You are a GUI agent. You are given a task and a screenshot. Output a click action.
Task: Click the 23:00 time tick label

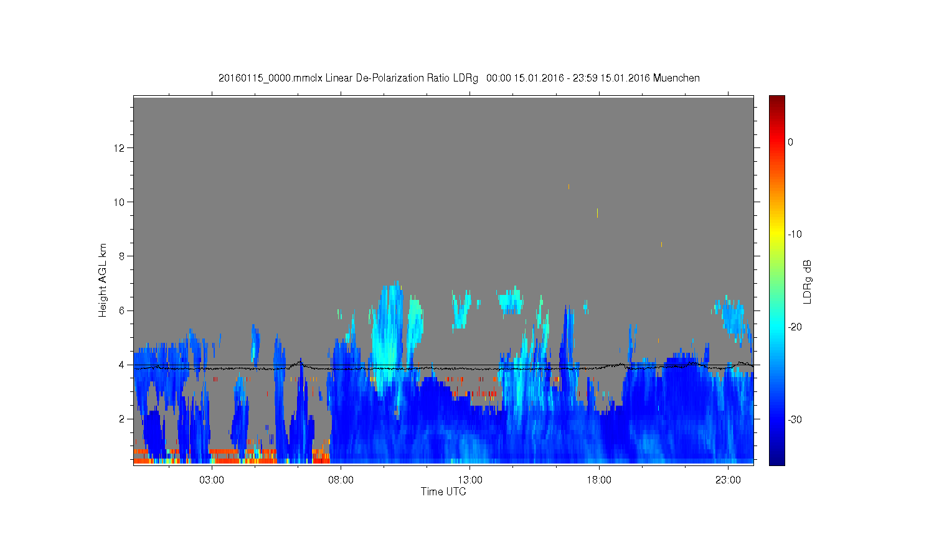pos(728,480)
